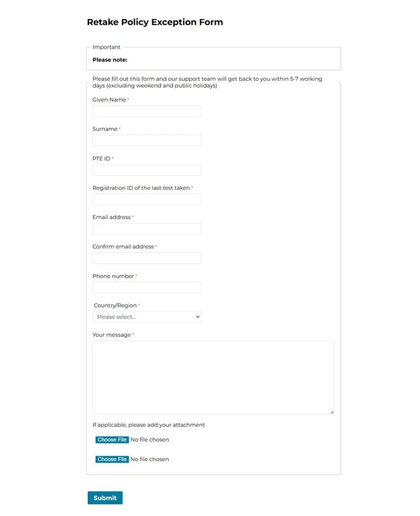Click the attachment instructions text
The image size is (420, 516).
(149, 425)
